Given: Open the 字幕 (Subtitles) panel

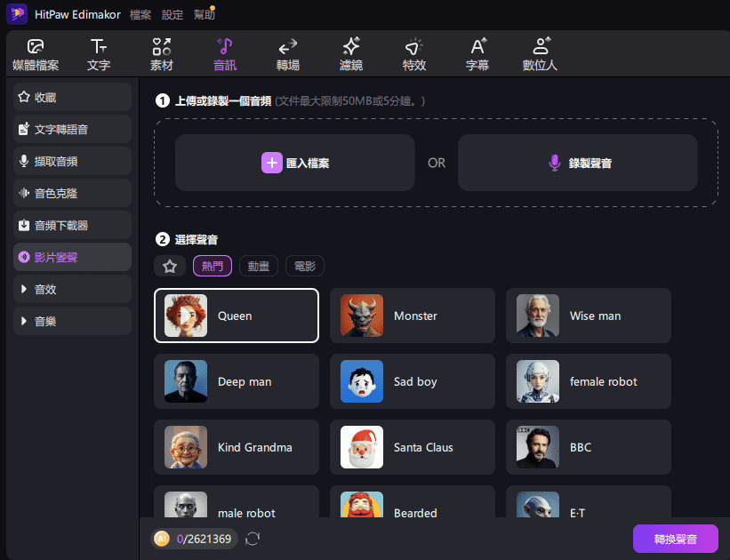Looking at the screenshot, I should click(x=477, y=53).
